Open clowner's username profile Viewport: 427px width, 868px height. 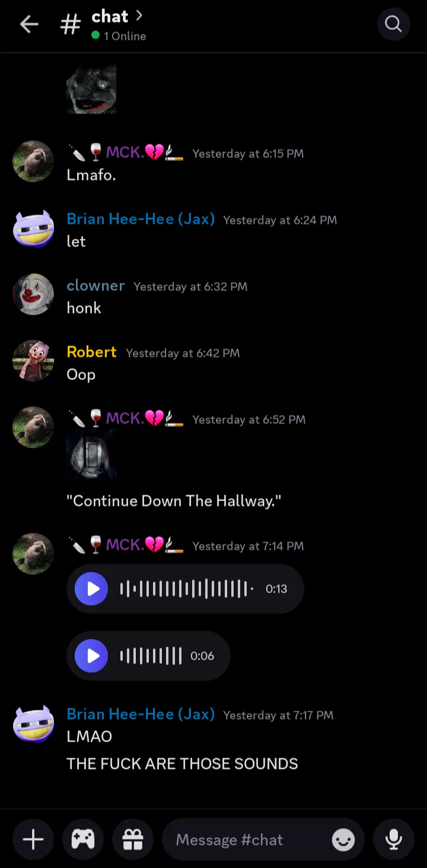coord(95,286)
